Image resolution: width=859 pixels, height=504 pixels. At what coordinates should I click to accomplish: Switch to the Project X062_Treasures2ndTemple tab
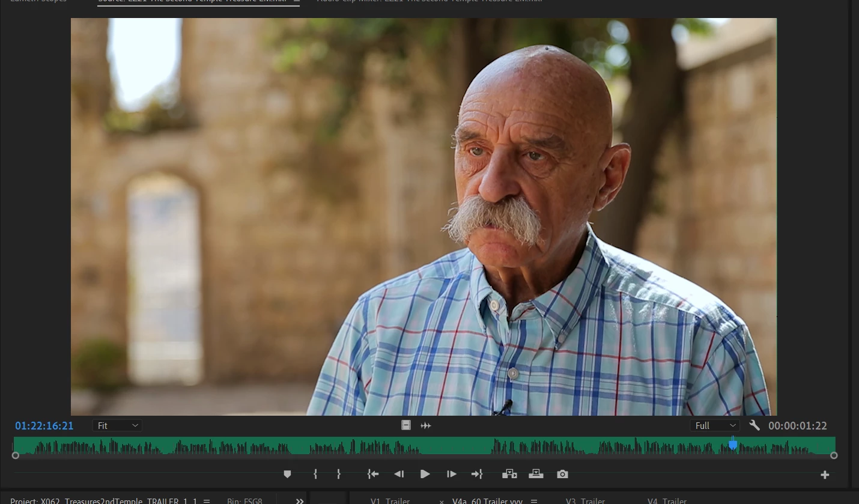[103, 500]
